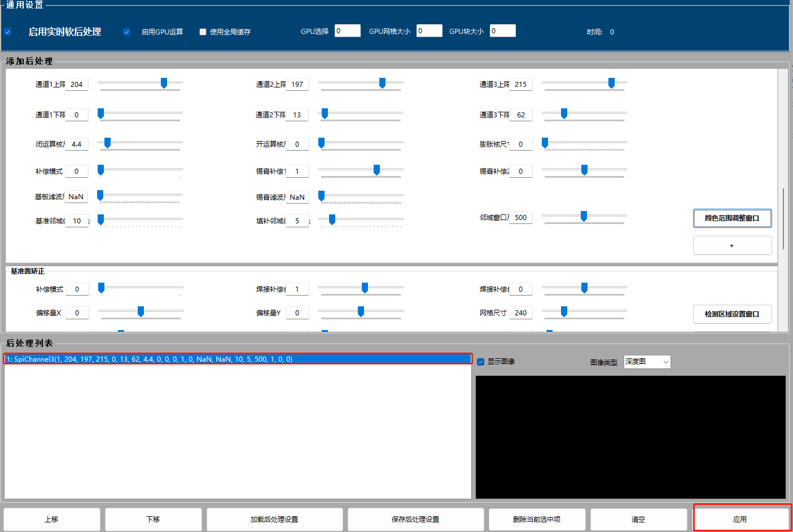
Task: Click the 填补邻域 slider handle
Action: 332,219
